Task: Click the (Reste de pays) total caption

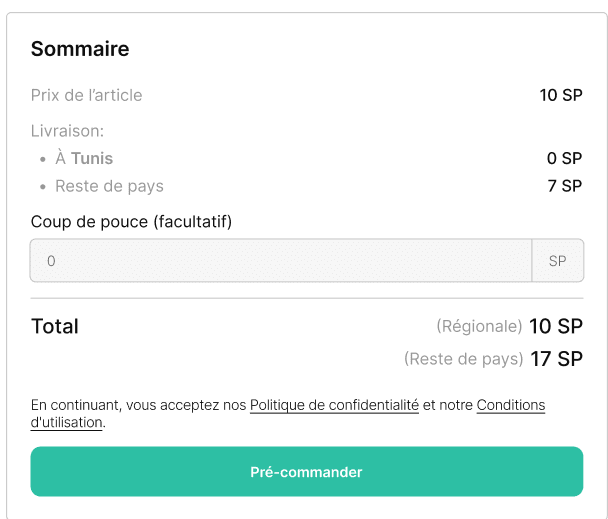Action: 464,359
